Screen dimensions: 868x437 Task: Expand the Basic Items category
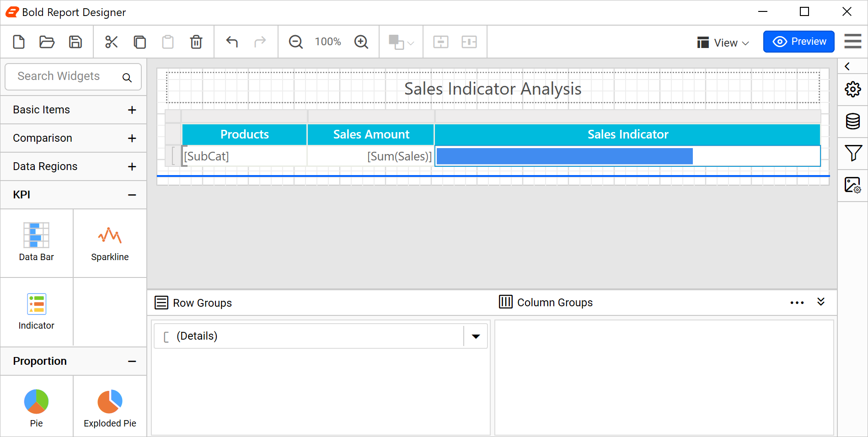73,110
